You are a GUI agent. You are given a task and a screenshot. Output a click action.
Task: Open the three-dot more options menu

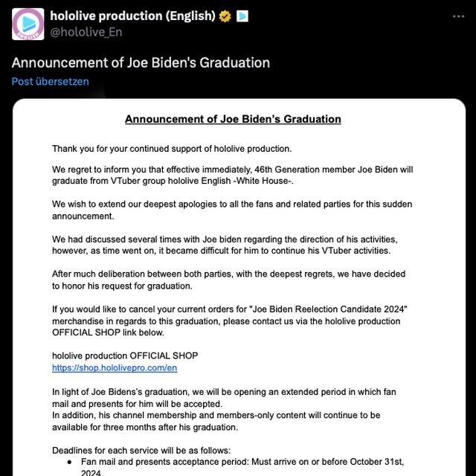[x=455, y=16]
